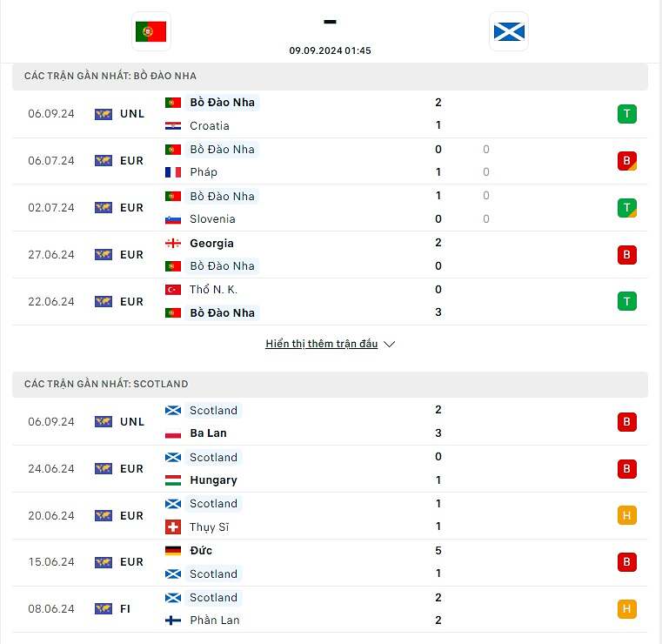Click the green T badge for Portugal vs Croatia
The width and height of the screenshot is (662, 644).
click(x=626, y=114)
